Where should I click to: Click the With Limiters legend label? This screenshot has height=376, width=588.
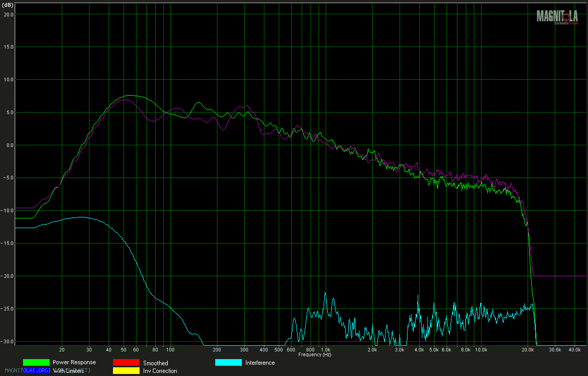pyautogui.click(x=69, y=371)
